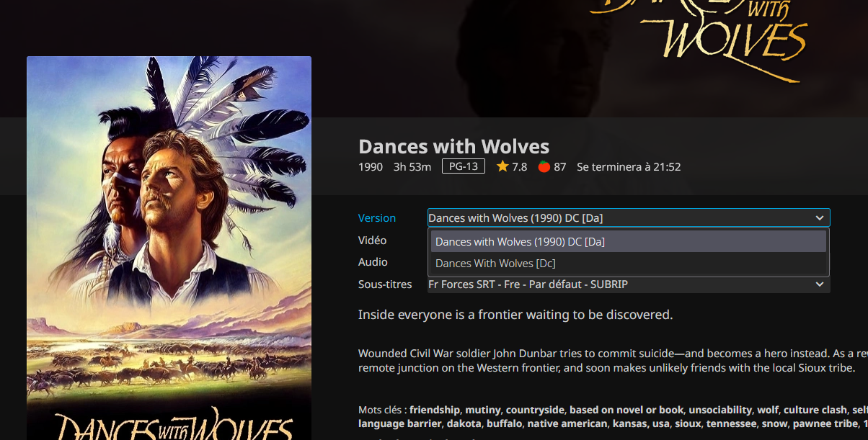Screen dimensions: 868x440
Task: Collapse the Version dropdown via its chevron
Action: [x=819, y=218]
